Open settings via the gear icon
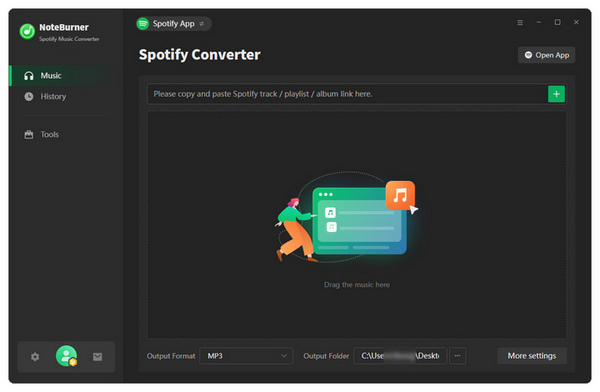This screenshot has height=392, width=600. (x=35, y=357)
